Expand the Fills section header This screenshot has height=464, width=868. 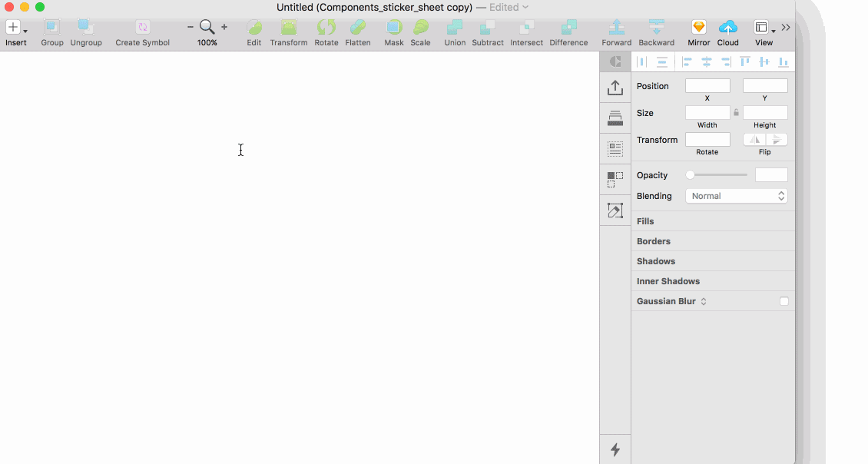point(645,221)
